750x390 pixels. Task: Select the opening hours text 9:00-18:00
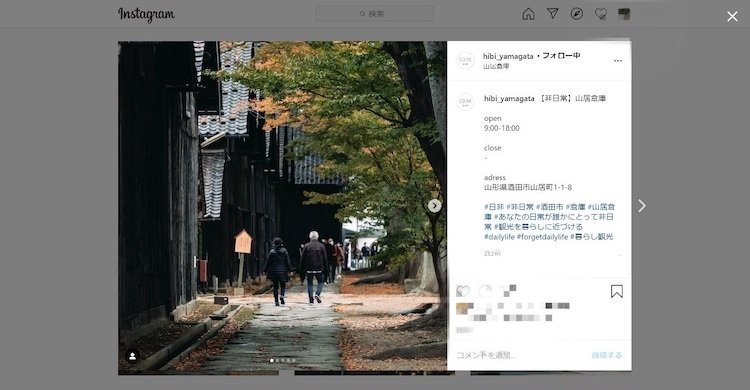502,128
